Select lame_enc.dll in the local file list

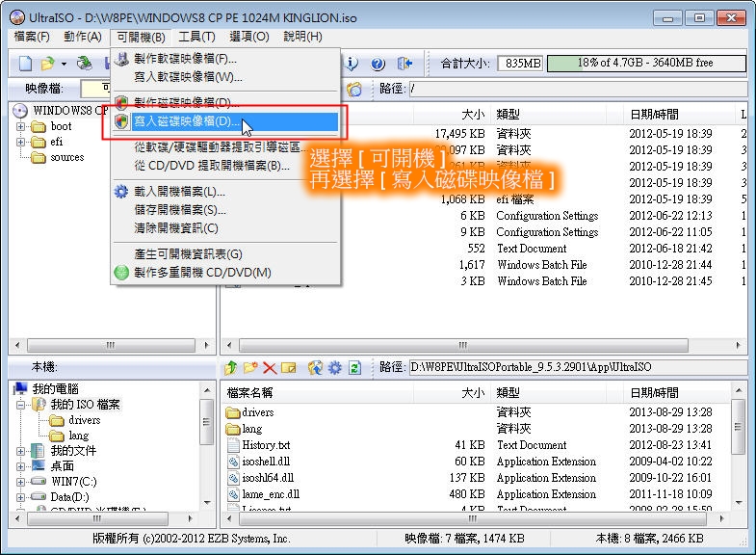pos(271,494)
